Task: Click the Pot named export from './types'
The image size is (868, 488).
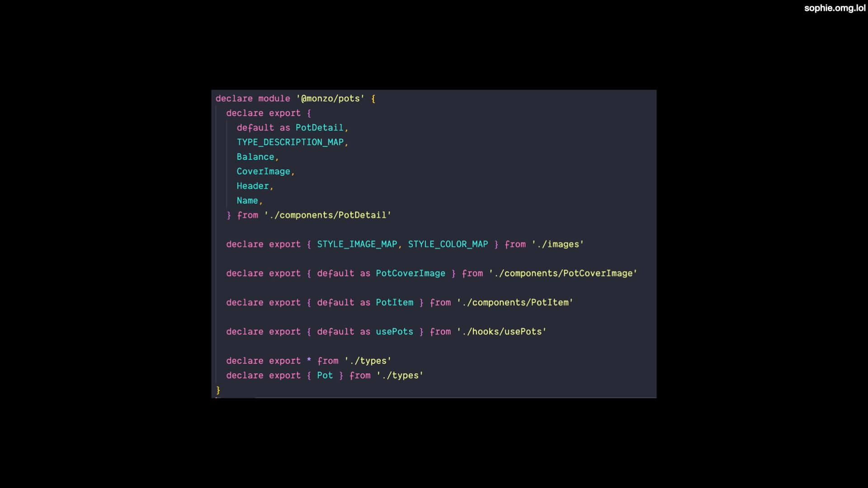Action: [325, 375]
